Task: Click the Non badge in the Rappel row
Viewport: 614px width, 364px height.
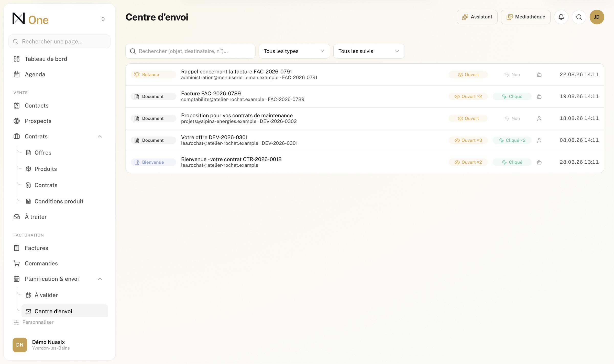Action: click(x=512, y=74)
